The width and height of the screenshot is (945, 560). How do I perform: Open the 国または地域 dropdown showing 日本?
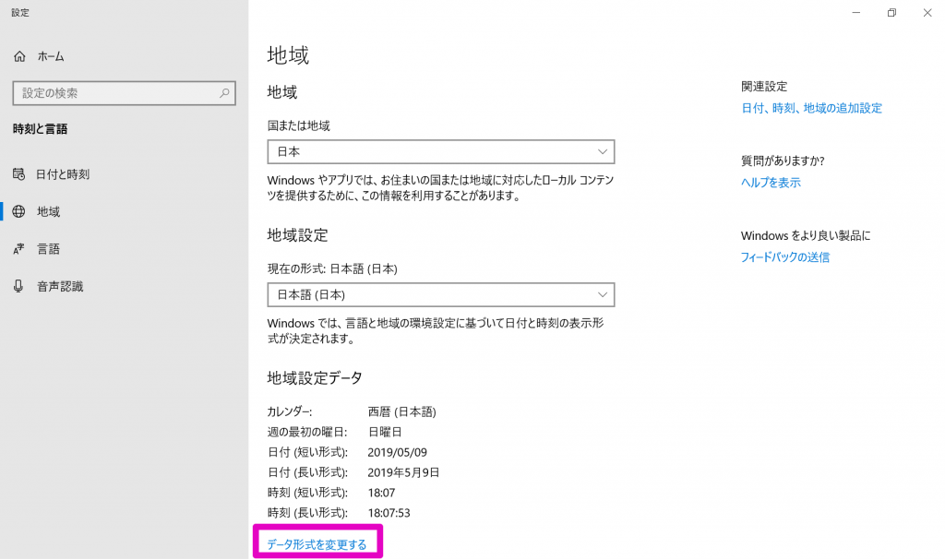(x=440, y=152)
